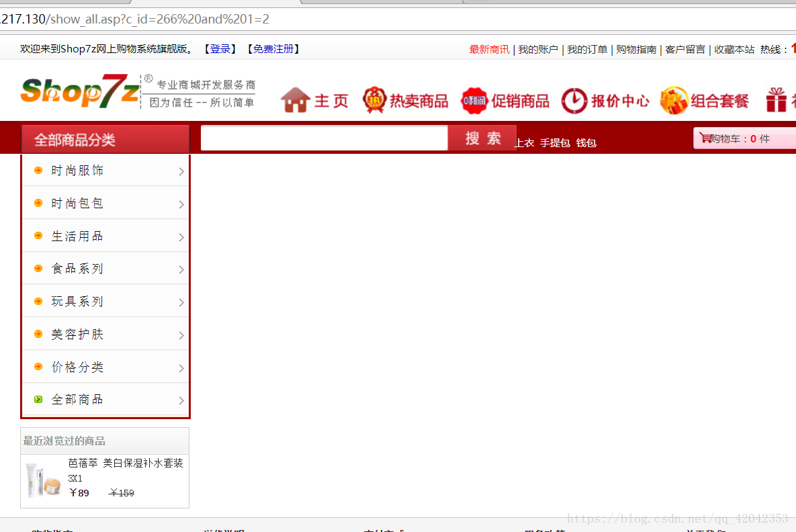Click the 免费注册 registration link
This screenshot has height=532, width=796.
(273, 49)
